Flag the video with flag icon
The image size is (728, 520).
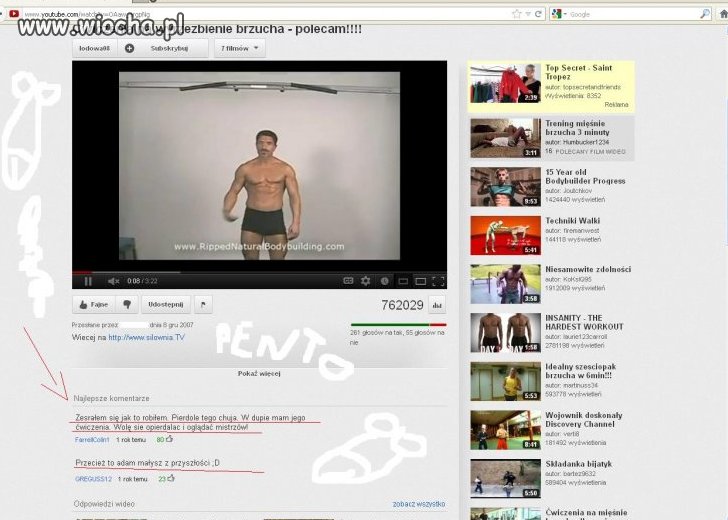coord(203,305)
